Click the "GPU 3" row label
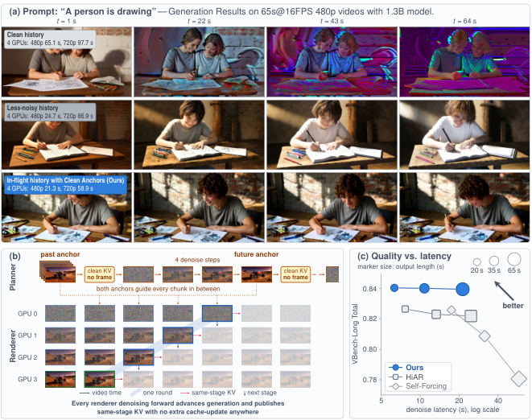This screenshot has width=532, height=420. 27,379
